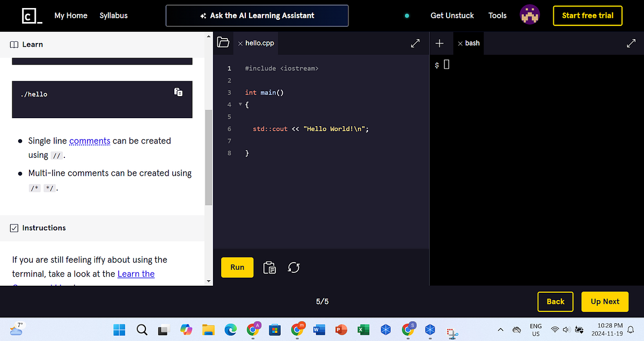Click Up Next to continue
Screen dimensions: 644x341
tap(605, 302)
